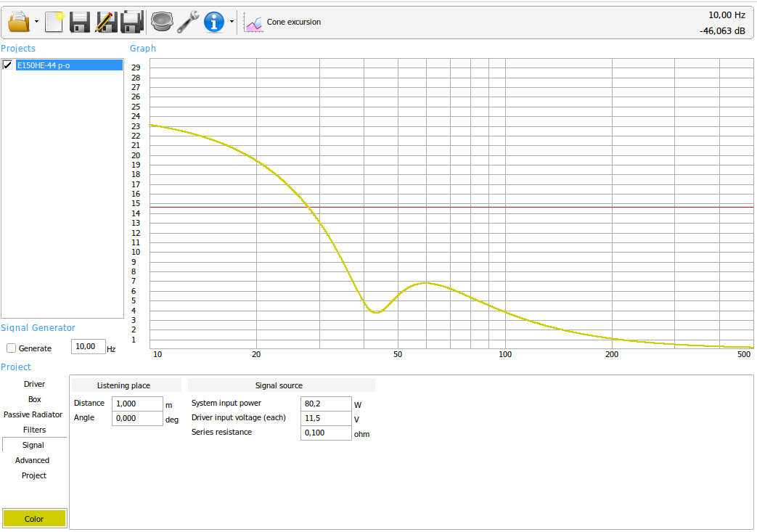Click the blue info icon
Viewport: 757px width, 532px height.
(x=214, y=22)
